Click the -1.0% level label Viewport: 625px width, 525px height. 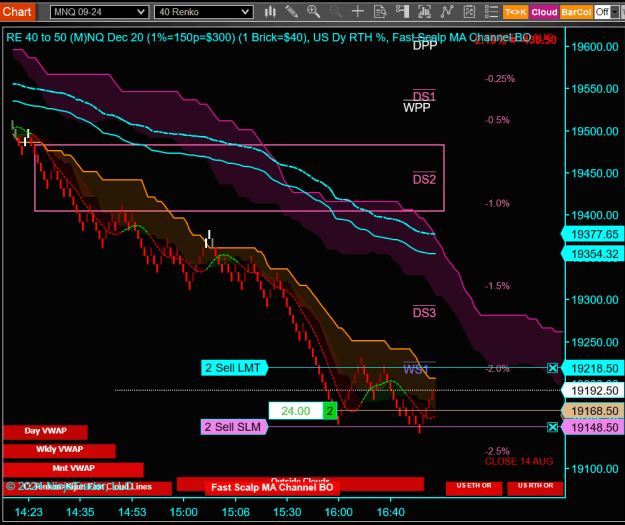pyautogui.click(x=497, y=203)
